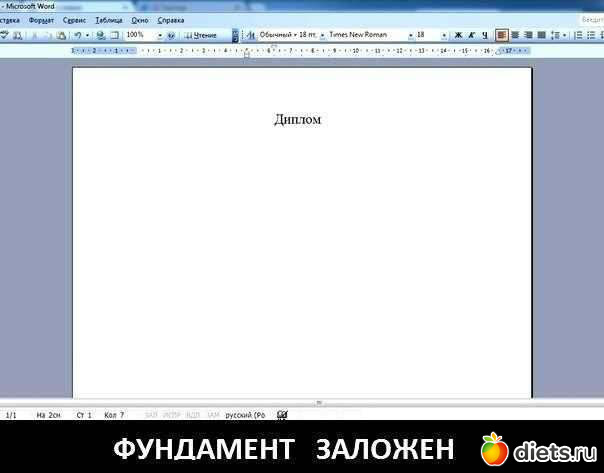Click the Align Left highlighted button
The width and height of the screenshot is (604, 473).
click(502, 35)
